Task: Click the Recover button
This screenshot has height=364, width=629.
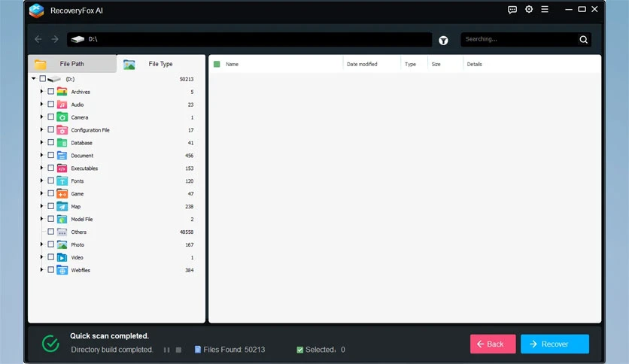Action: (555, 344)
